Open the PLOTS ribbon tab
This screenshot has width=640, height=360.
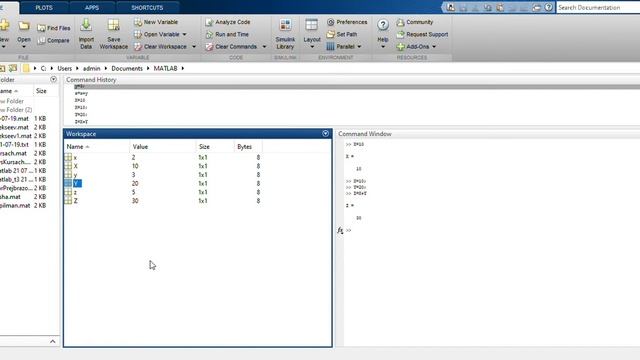tap(44, 8)
